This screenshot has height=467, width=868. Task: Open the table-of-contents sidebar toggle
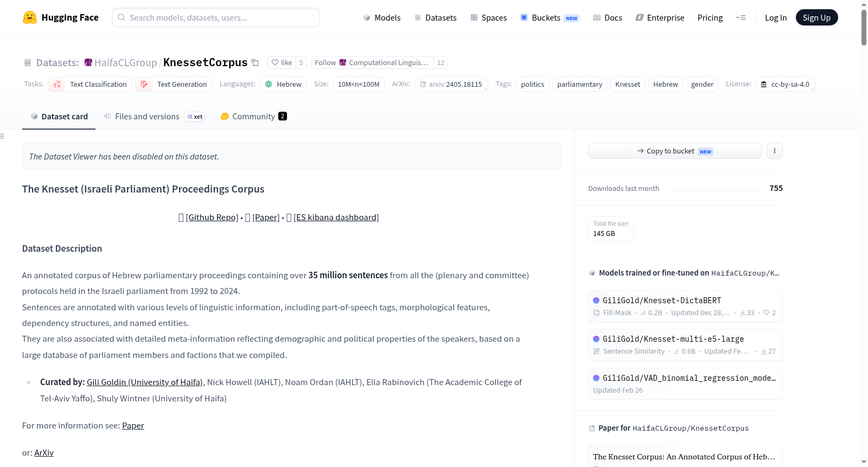[x=2, y=136]
